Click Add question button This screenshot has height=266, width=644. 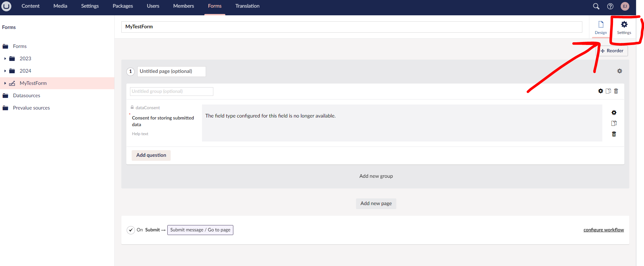click(x=151, y=155)
